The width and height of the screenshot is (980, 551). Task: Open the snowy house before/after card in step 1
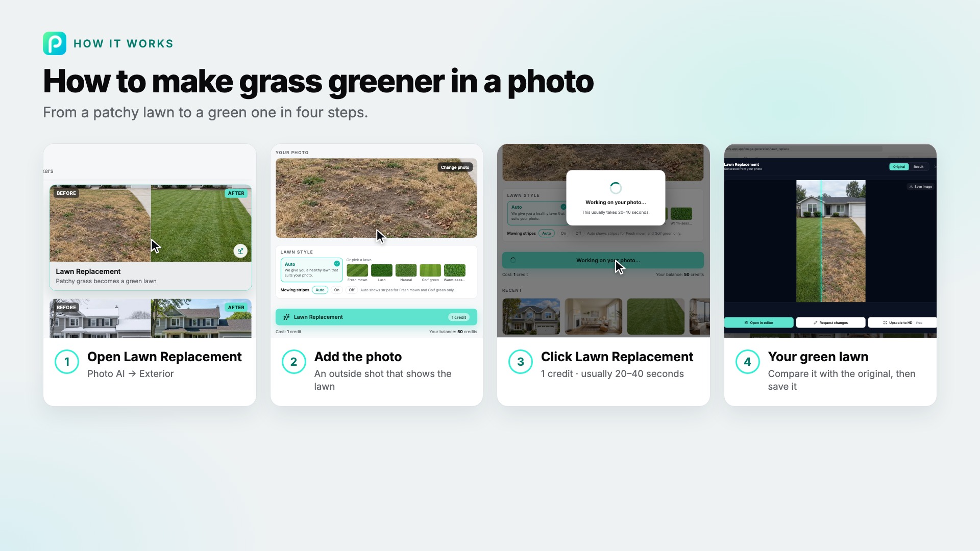click(x=151, y=318)
